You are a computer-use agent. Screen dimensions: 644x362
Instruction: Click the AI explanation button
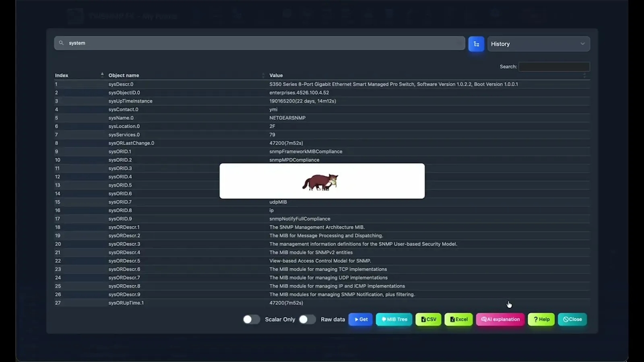click(500, 319)
